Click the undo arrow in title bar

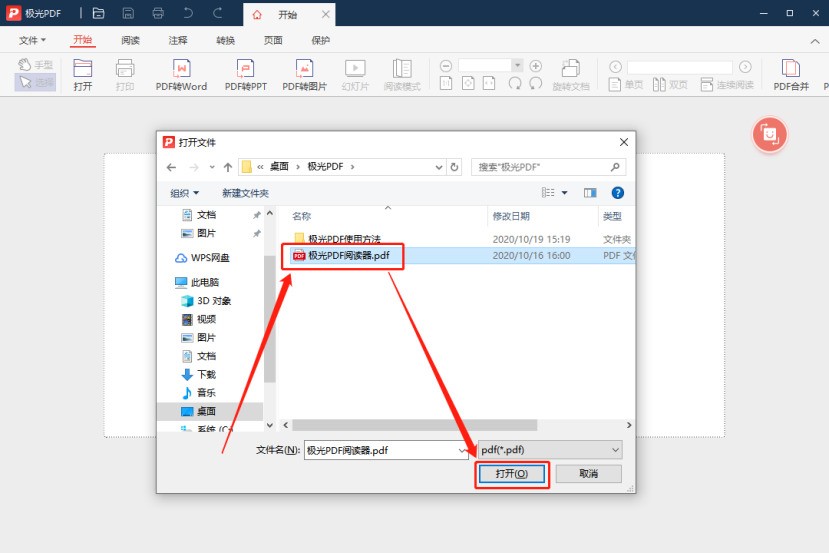pos(188,13)
